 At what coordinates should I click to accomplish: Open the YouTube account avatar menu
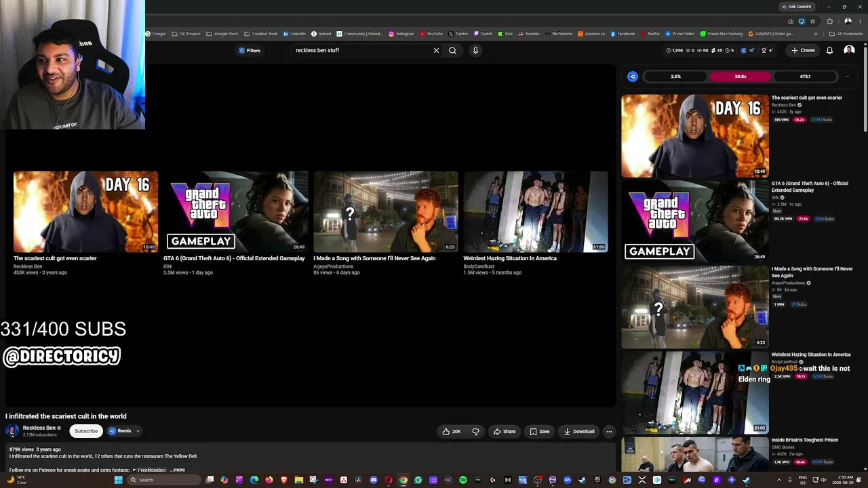pos(849,50)
